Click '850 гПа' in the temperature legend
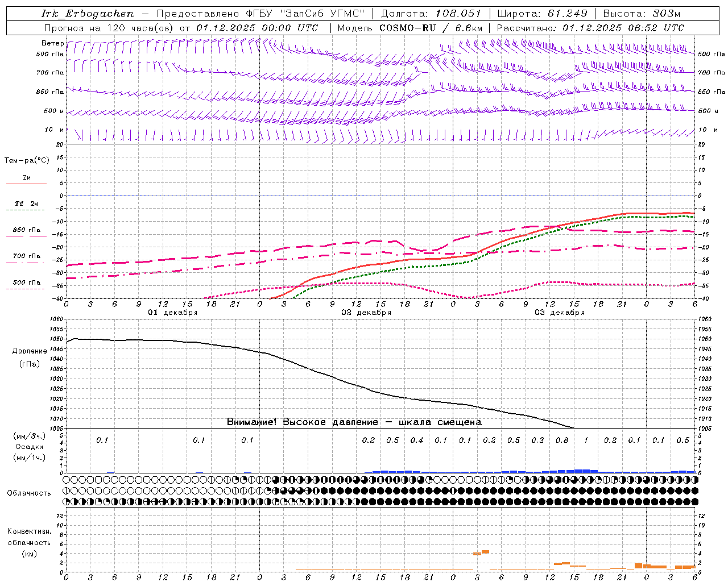This screenshot has height=582, width=728. point(26,230)
